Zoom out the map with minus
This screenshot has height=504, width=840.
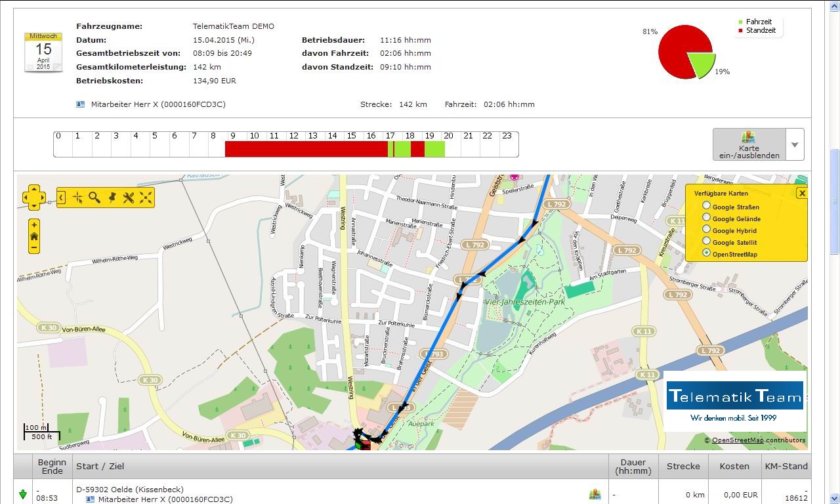coord(34,248)
